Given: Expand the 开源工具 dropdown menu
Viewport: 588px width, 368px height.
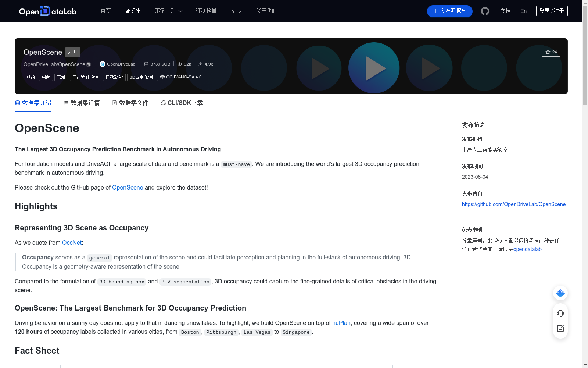Looking at the screenshot, I should point(168,11).
